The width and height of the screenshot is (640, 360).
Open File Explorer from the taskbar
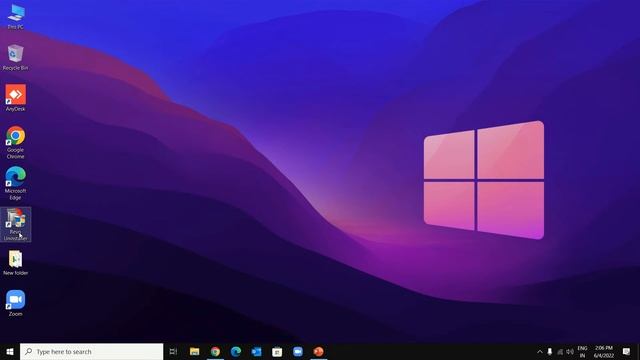[195, 351]
